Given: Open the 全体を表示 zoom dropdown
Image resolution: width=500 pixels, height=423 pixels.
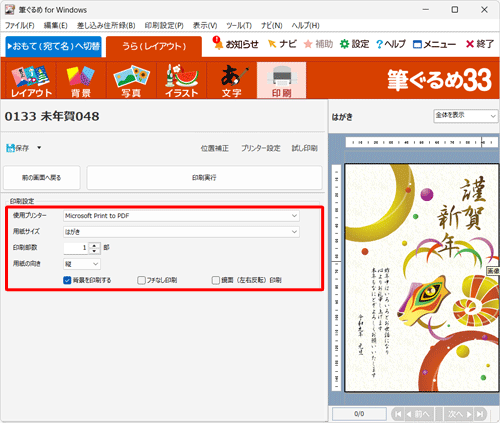Looking at the screenshot, I should click(x=465, y=116).
